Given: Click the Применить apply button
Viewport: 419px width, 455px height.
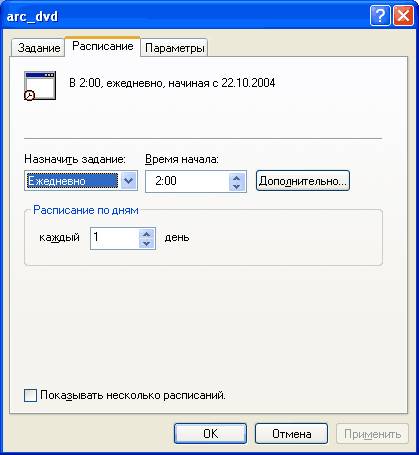Looking at the screenshot, I should (372, 434).
